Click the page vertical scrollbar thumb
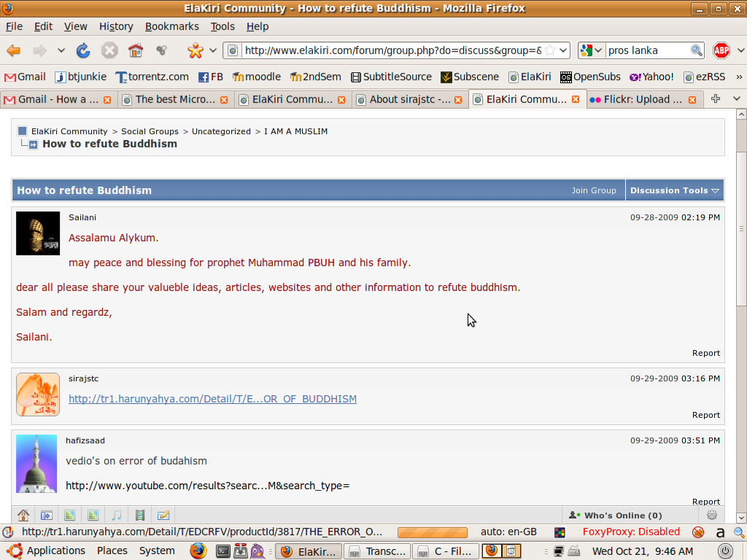Viewport: 747px width, 560px height. click(741, 228)
